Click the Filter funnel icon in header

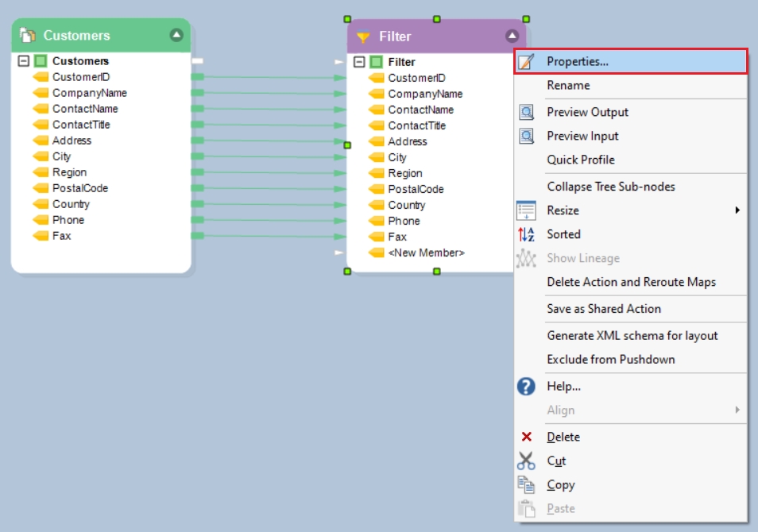point(363,37)
